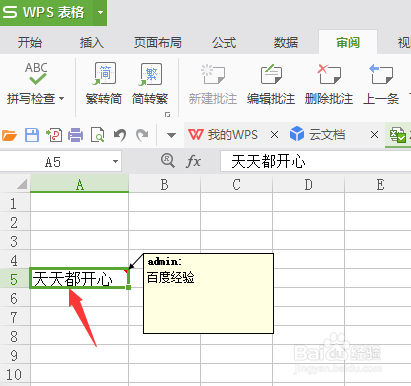This screenshot has height=386, width=411.
Task: Close the 云文档 tab
Action: pos(374,135)
